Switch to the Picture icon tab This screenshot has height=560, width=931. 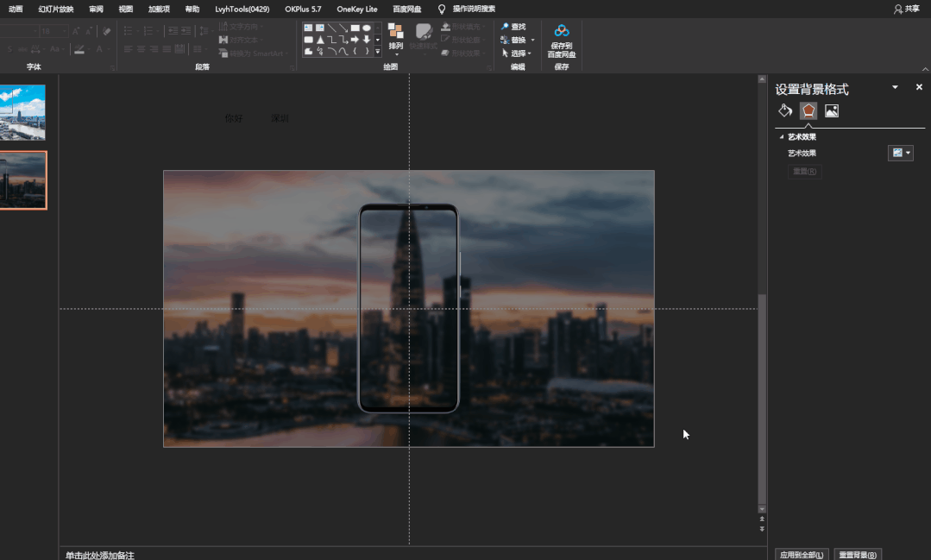pos(832,110)
